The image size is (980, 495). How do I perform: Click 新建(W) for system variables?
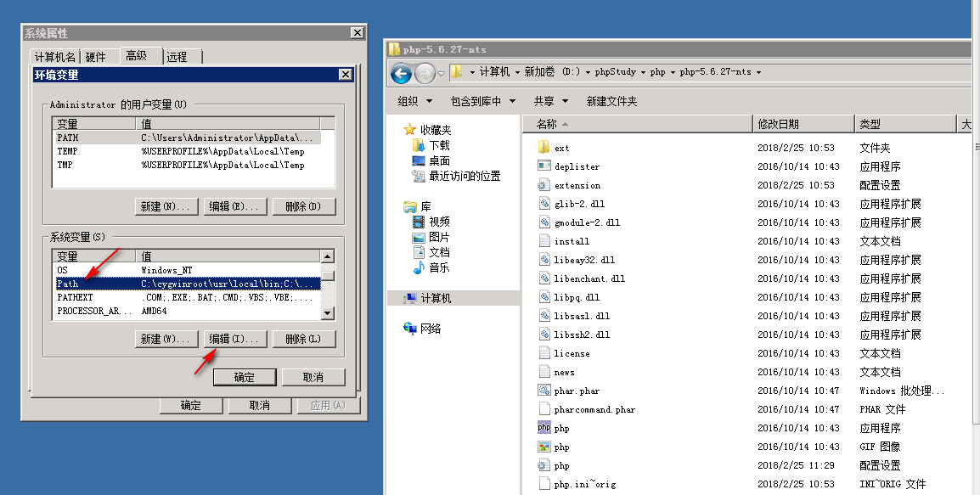pos(166,339)
